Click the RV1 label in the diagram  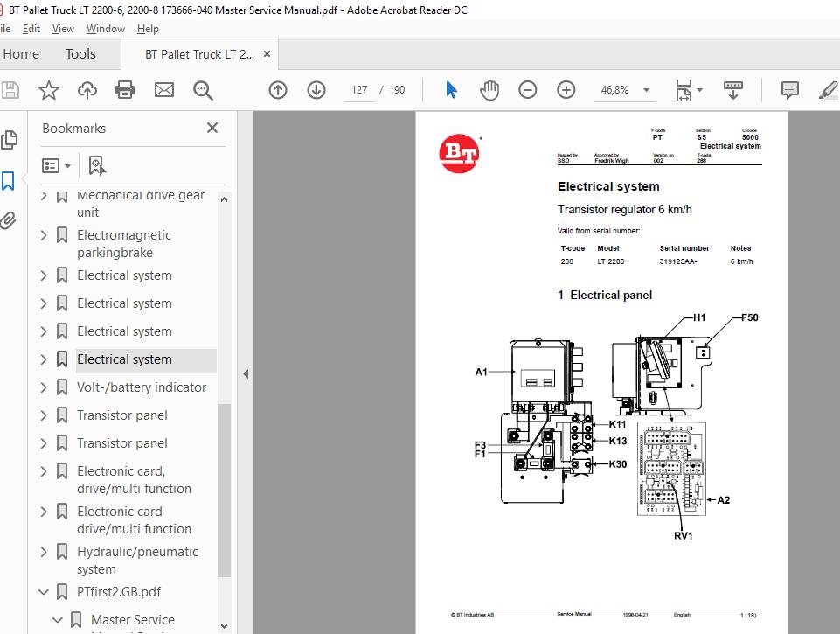pyautogui.click(x=683, y=535)
